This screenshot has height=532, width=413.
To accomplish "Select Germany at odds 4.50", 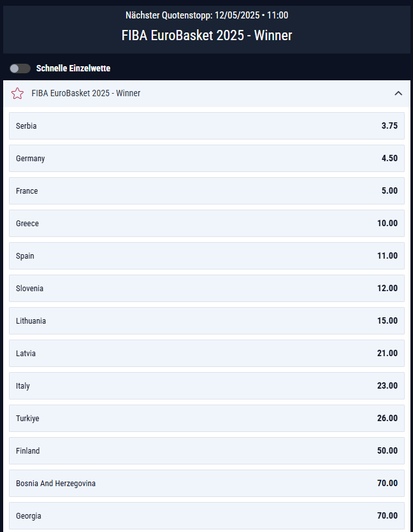I will point(207,159).
